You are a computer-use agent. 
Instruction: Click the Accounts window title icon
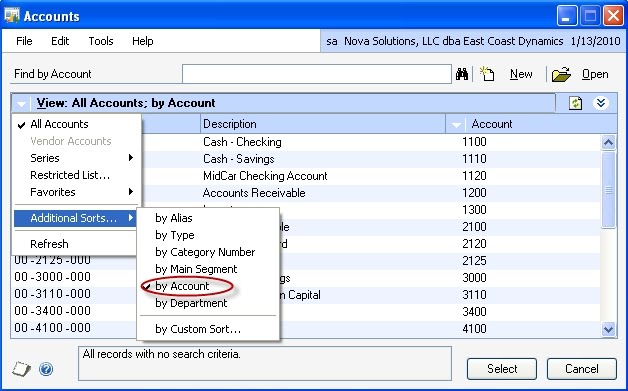12,15
